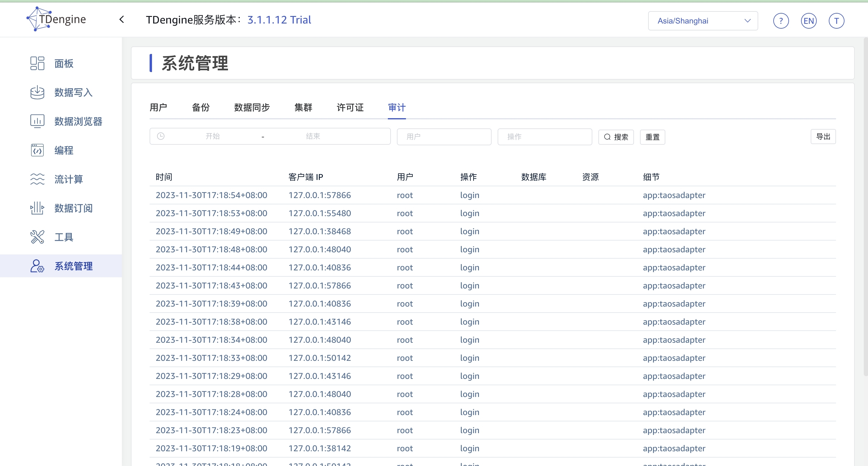Click the 数据订阅 subscription icon
The width and height of the screenshot is (868, 466).
(x=37, y=208)
